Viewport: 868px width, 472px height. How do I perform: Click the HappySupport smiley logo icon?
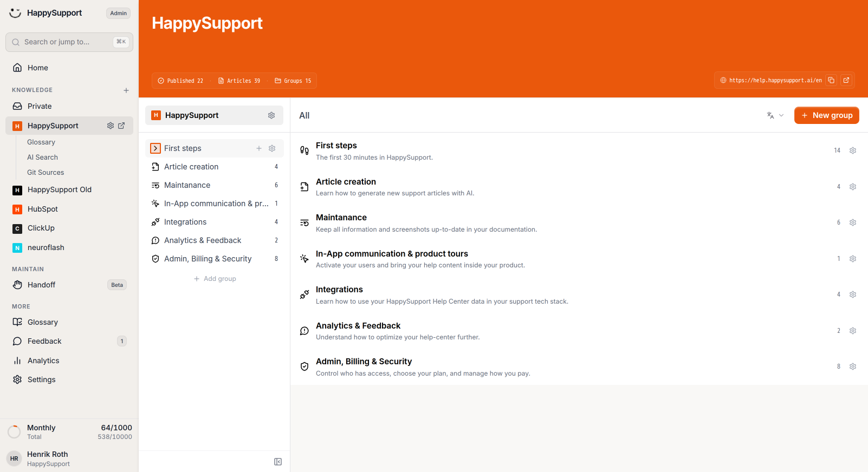coord(15,13)
